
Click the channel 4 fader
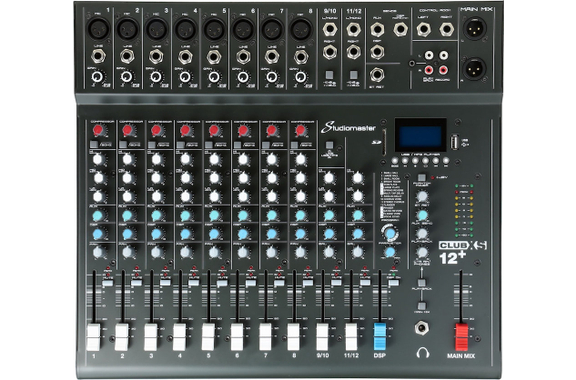tap(180, 336)
